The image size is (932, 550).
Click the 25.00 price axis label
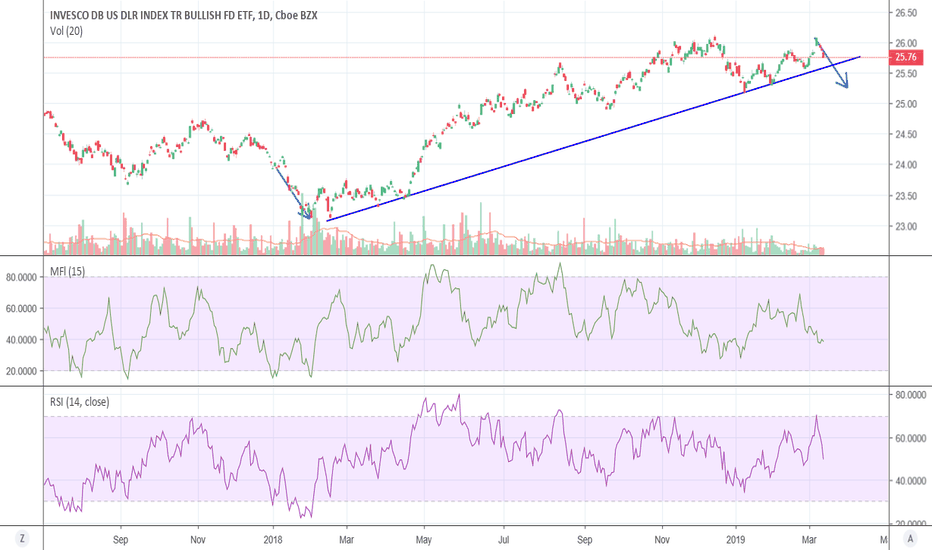906,104
